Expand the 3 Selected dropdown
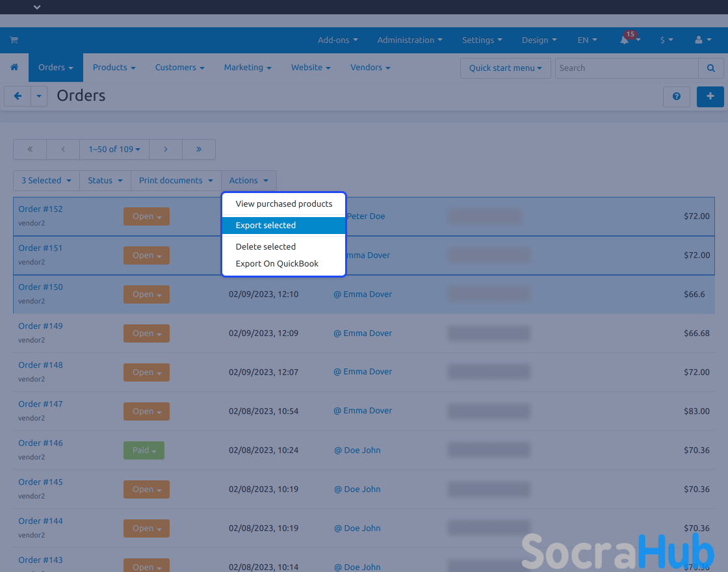Image resolution: width=728 pixels, height=572 pixels. [46, 181]
